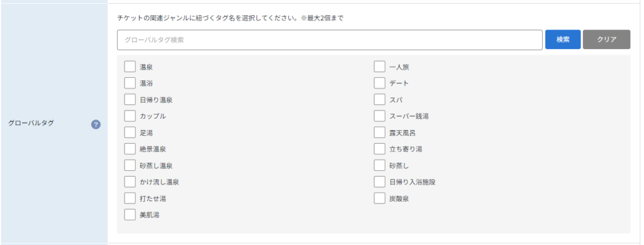The image size is (644, 245).
Task: Check the 温泉 tag checkbox
Action: (130, 67)
